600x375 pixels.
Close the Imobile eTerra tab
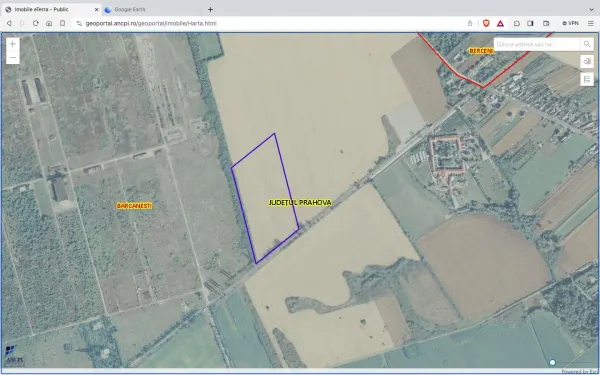[96, 10]
